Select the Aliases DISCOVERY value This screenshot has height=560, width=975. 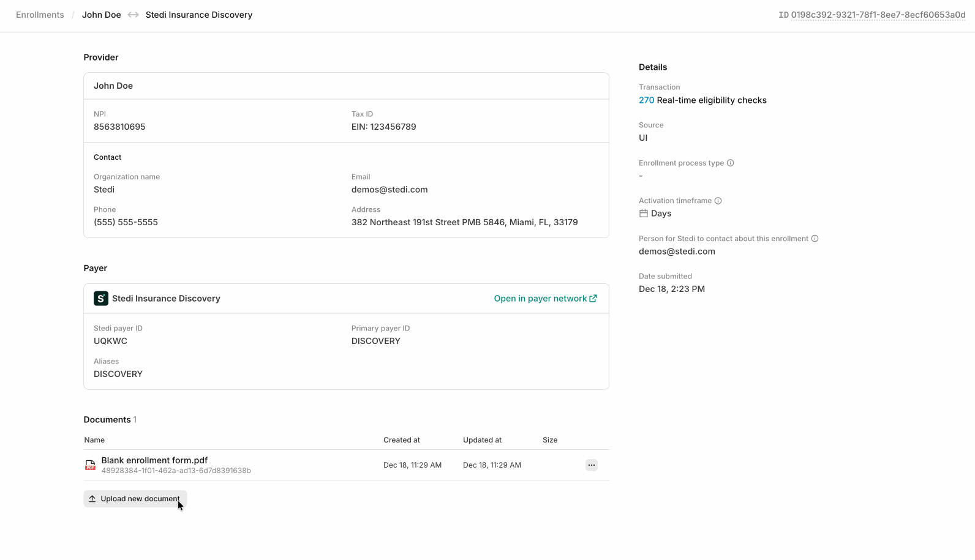coord(118,374)
